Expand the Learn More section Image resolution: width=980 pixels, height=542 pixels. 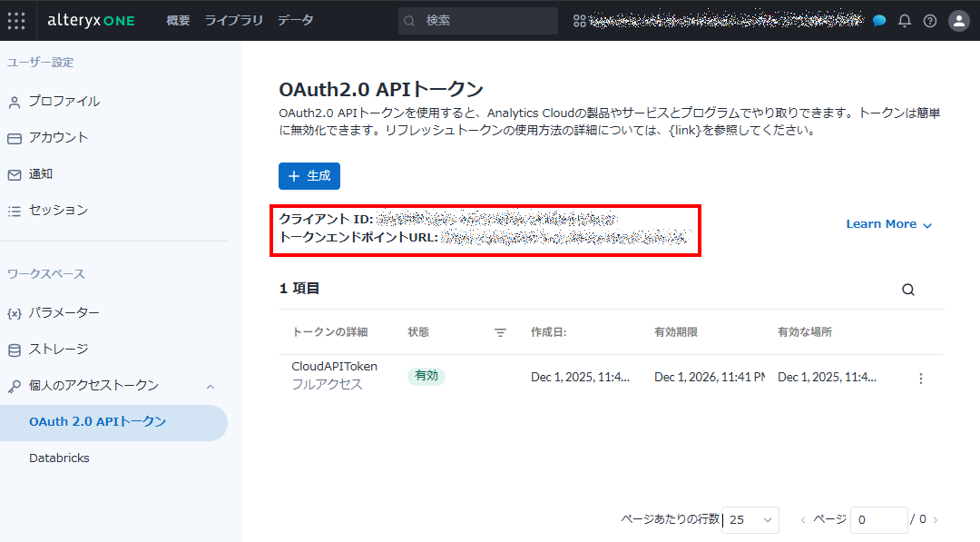(888, 224)
